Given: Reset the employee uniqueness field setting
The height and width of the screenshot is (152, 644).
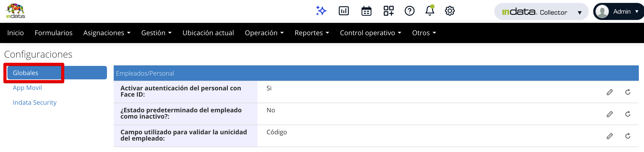Looking at the screenshot, I should click(628, 136).
